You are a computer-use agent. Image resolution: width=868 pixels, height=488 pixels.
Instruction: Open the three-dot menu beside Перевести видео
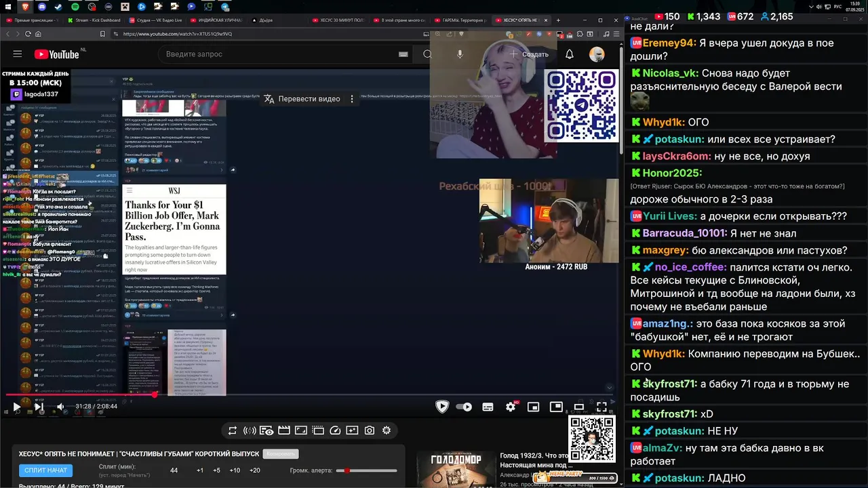pyautogui.click(x=352, y=99)
